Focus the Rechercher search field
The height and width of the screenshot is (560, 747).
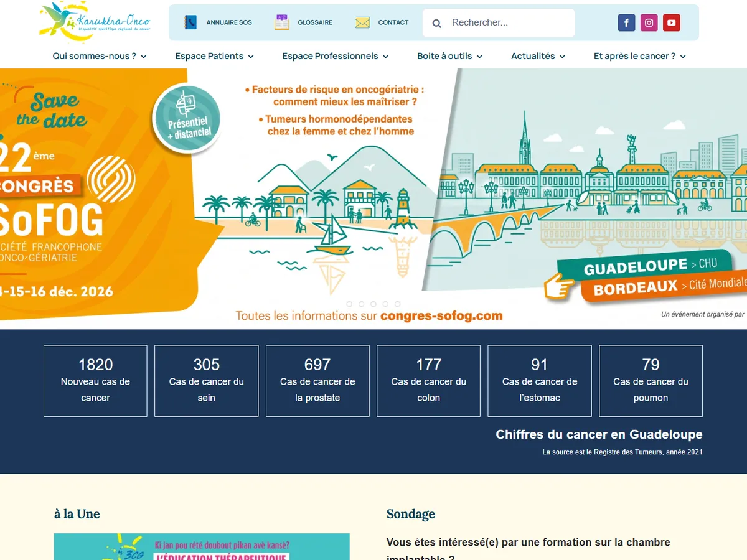tap(499, 23)
